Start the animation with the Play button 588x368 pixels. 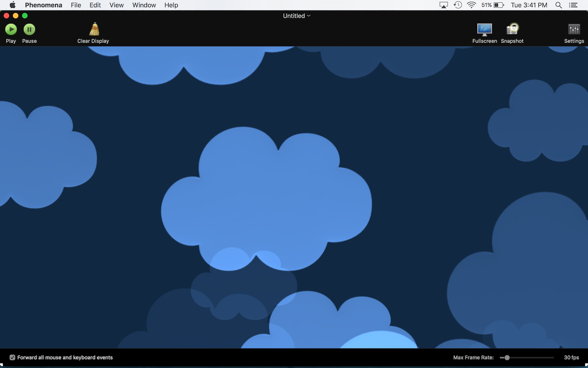click(11, 29)
